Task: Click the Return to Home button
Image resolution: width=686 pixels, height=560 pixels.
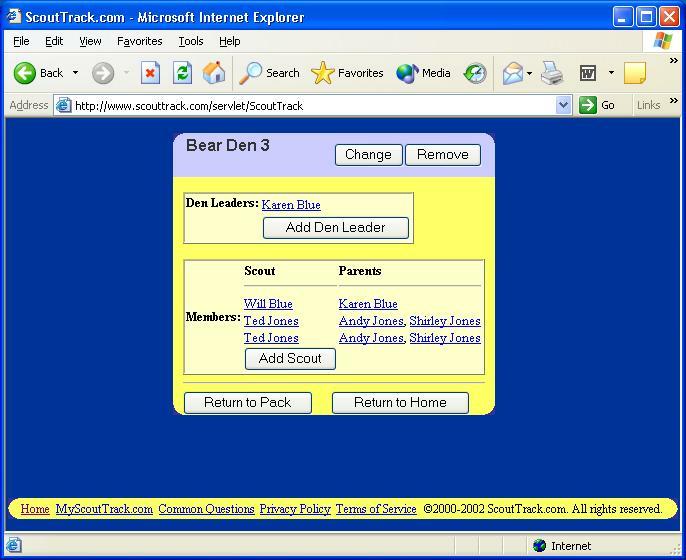Action: click(400, 402)
